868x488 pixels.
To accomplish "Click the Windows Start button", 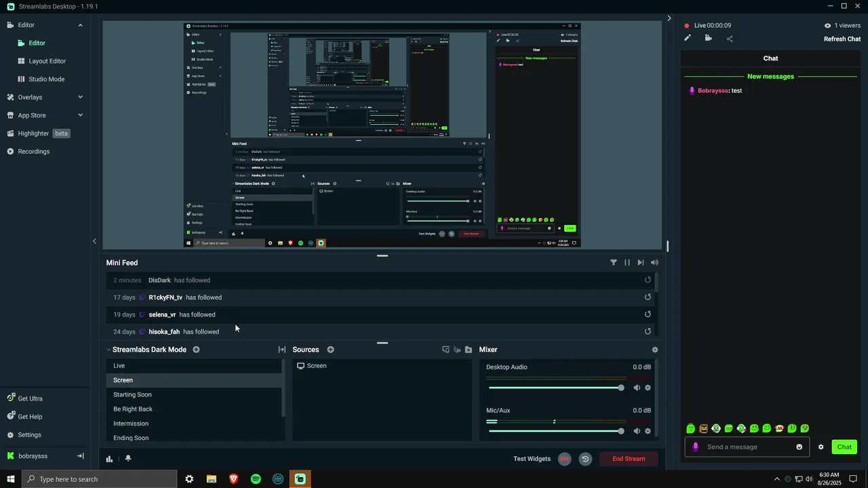I will click(10, 479).
